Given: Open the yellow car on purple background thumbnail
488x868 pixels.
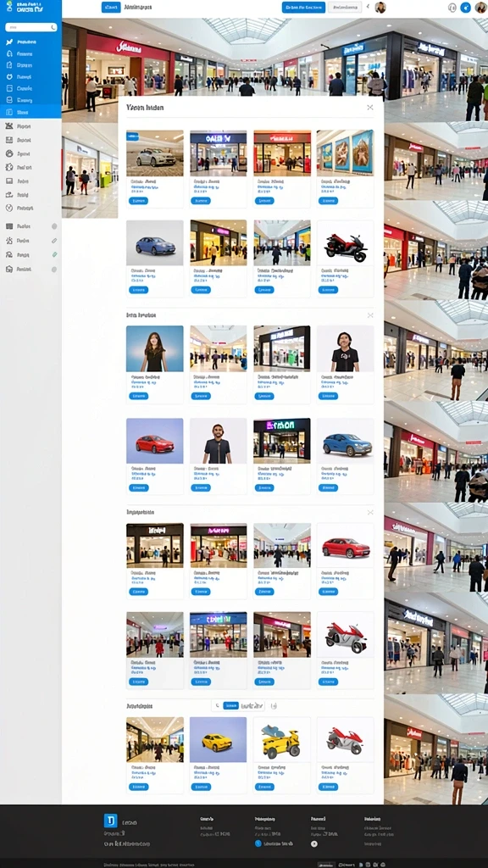Looking at the screenshot, I should pos(218,740).
